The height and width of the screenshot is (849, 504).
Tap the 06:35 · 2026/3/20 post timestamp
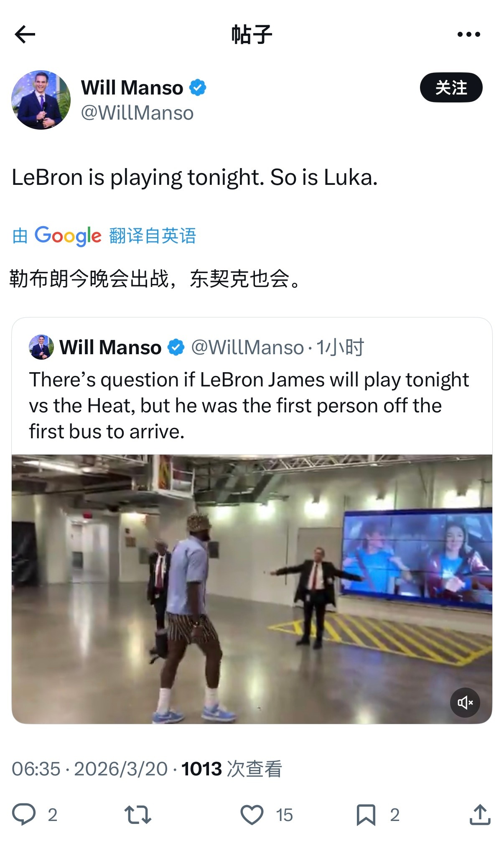point(90,769)
